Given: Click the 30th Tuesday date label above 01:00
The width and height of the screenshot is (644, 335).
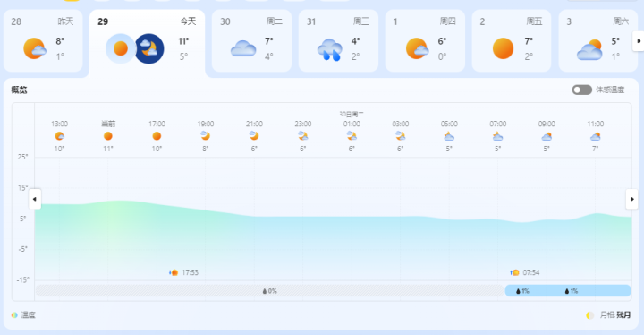Looking at the screenshot, I should [x=352, y=114].
